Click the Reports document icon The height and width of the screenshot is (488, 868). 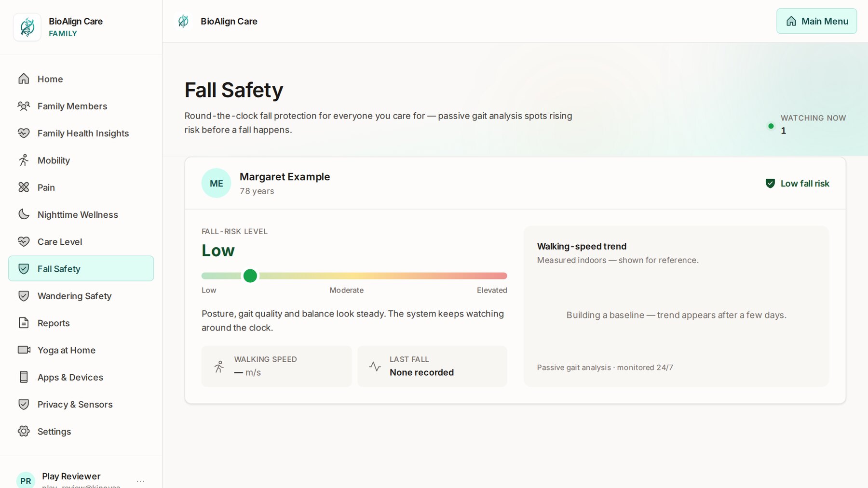[24, 323]
